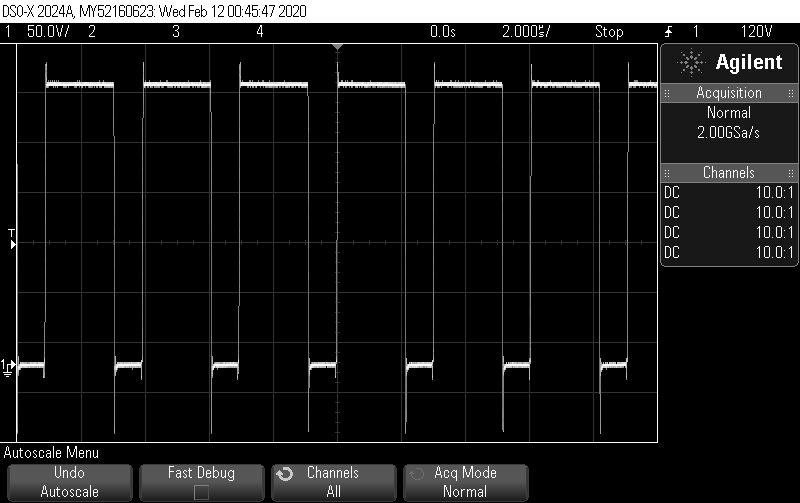Viewport: 800px width, 503px height.
Task: Click the Agilent logo starburst icon
Action: coord(691,63)
